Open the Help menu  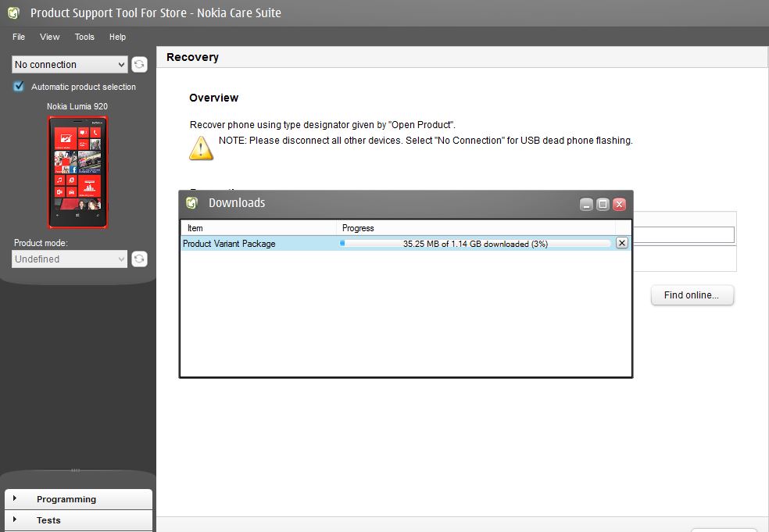coord(117,37)
